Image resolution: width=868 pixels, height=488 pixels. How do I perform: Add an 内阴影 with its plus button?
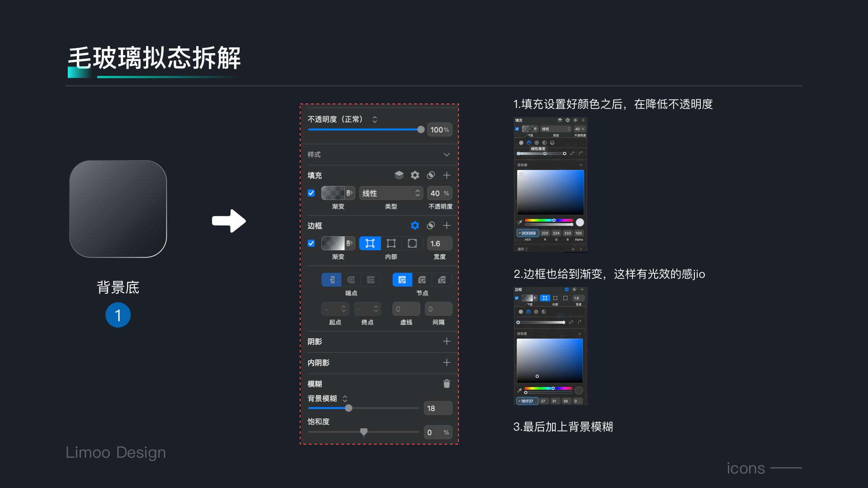(447, 362)
